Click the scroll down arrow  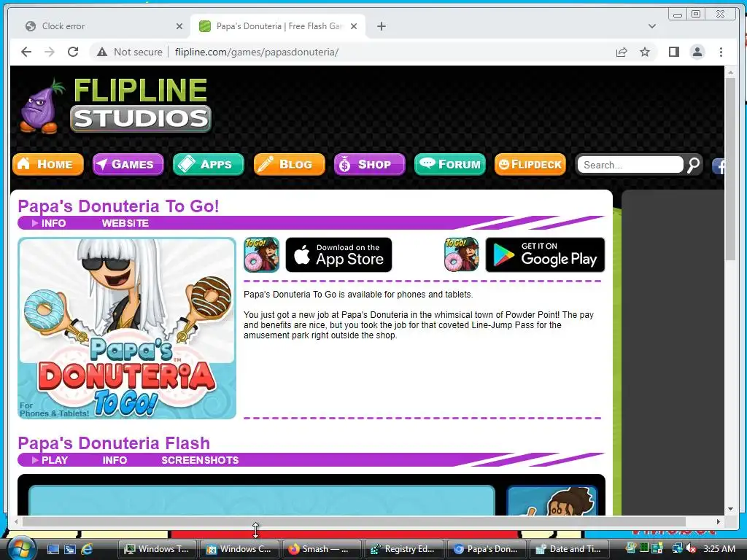tap(731, 509)
